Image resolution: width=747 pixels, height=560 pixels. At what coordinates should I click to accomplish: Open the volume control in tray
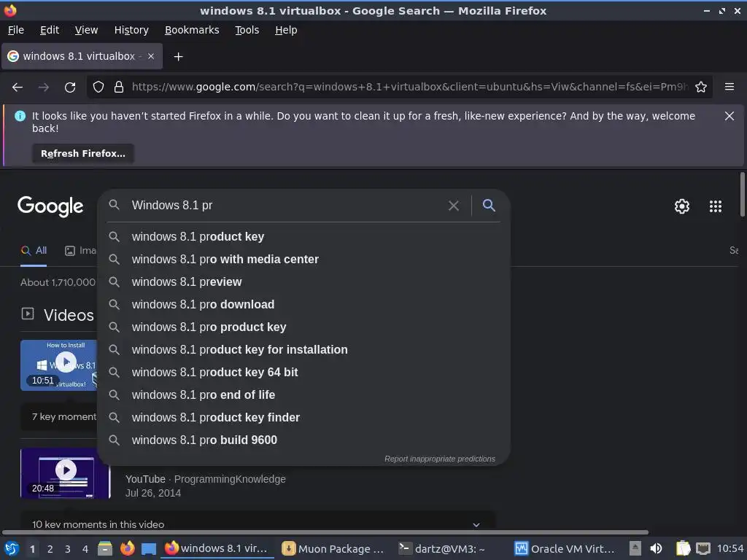pos(656,548)
